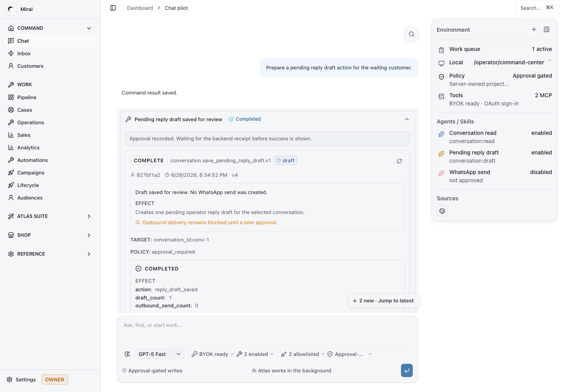This screenshot has width=565, height=392.
Task: Open the Local path /operator/command-center dropdown
Action: 512,62
